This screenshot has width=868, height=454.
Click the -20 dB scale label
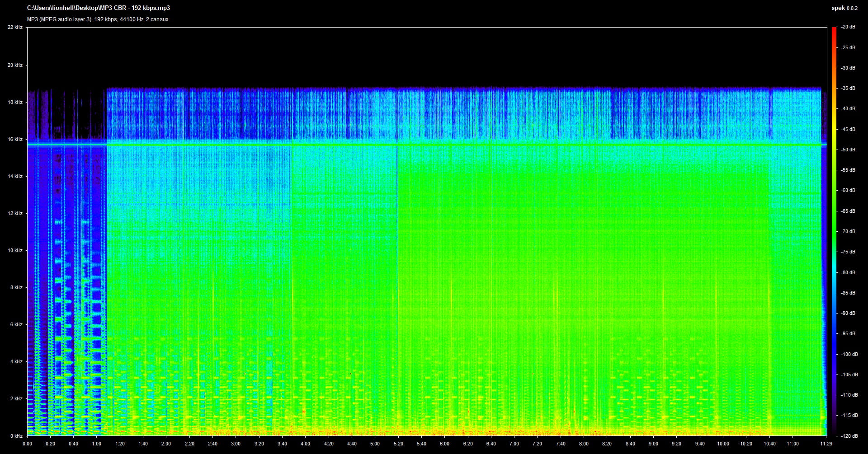(x=848, y=27)
